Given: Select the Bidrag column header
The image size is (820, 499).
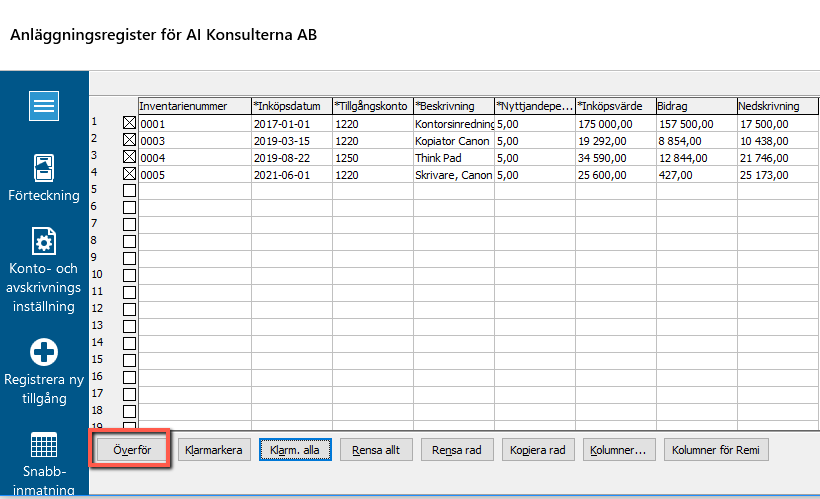Looking at the screenshot, I should click(697, 106).
